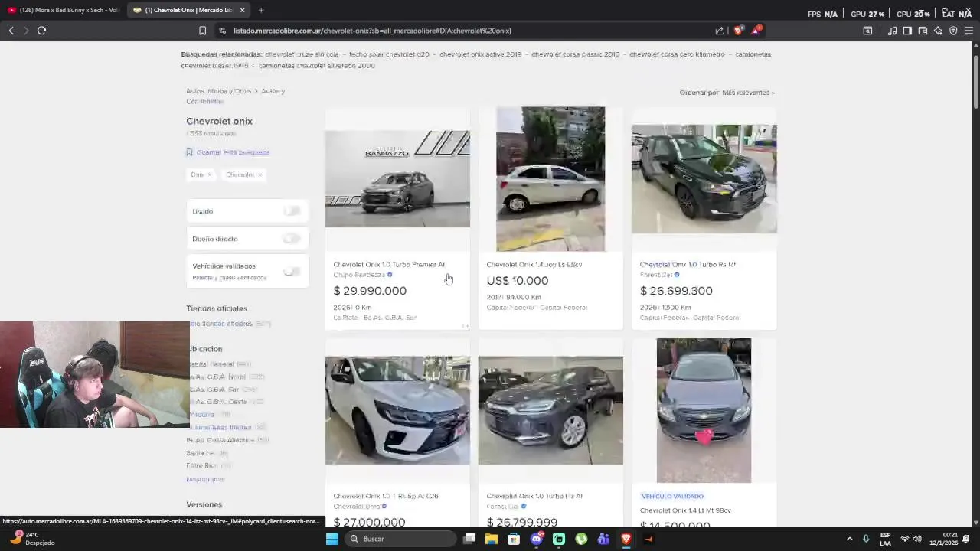Screen dimensions: 980x551
Task: Open volume control in system tray
Action: point(917,539)
